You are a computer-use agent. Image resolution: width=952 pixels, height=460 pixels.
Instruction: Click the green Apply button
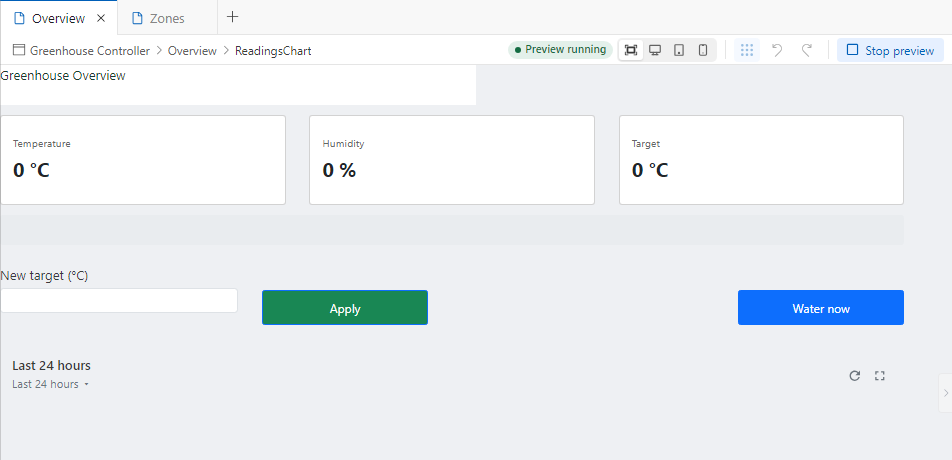(x=345, y=308)
